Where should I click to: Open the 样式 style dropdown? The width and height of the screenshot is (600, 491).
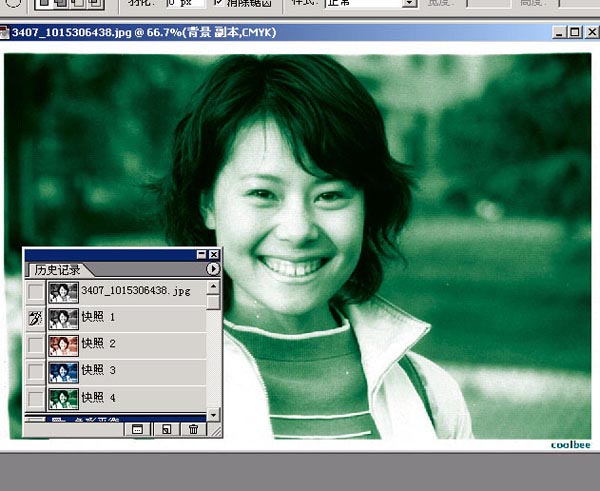pos(409,4)
